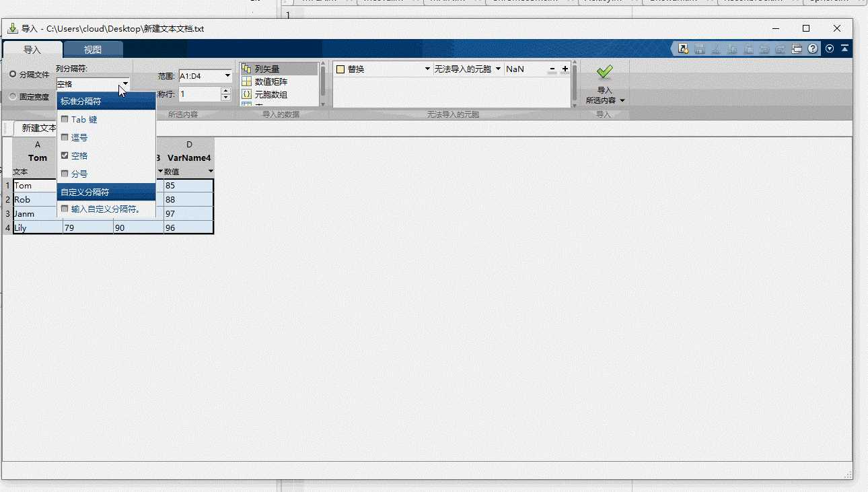Click the VarName4 variable name cell
868x492 pixels.
[x=189, y=157]
